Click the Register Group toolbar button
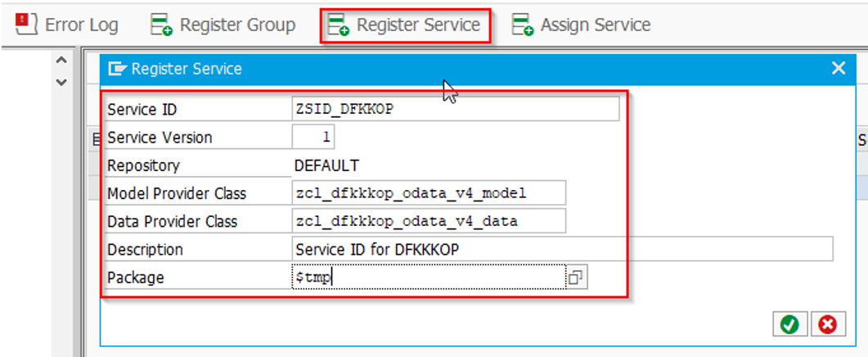Screen dimensions: 868x357 click(x=223, y=25)
